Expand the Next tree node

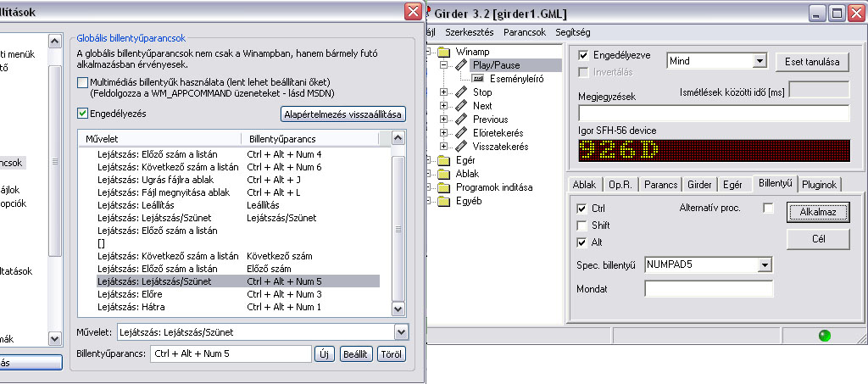[x=443, y=106]
